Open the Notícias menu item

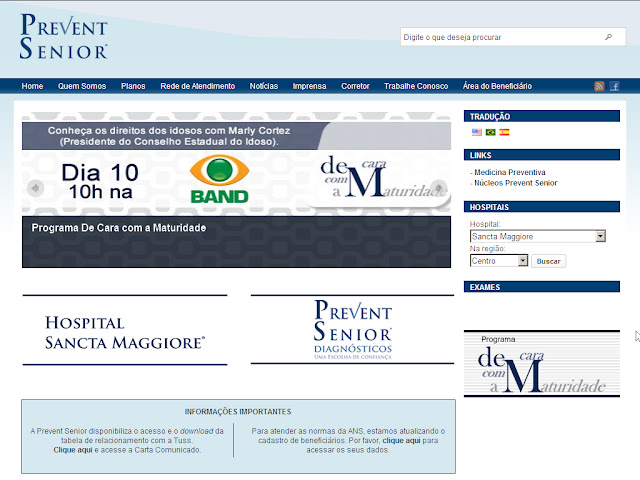(x=264, y=86)
